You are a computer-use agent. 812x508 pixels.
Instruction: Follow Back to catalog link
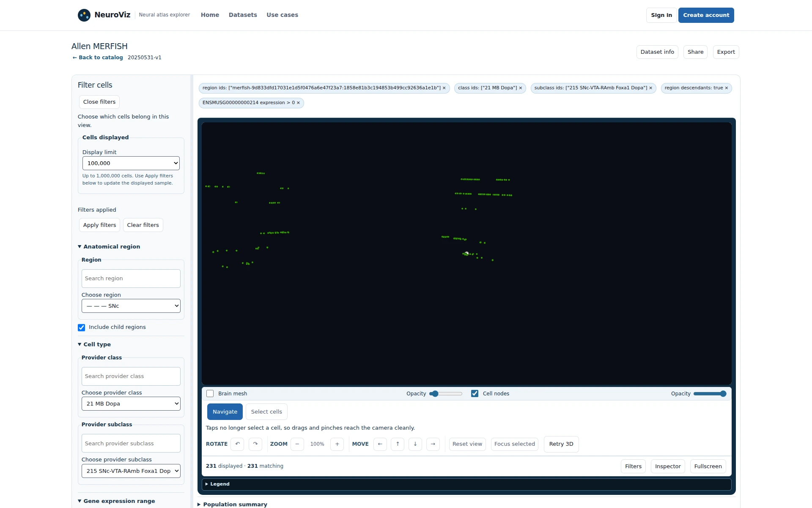[98, 58]
